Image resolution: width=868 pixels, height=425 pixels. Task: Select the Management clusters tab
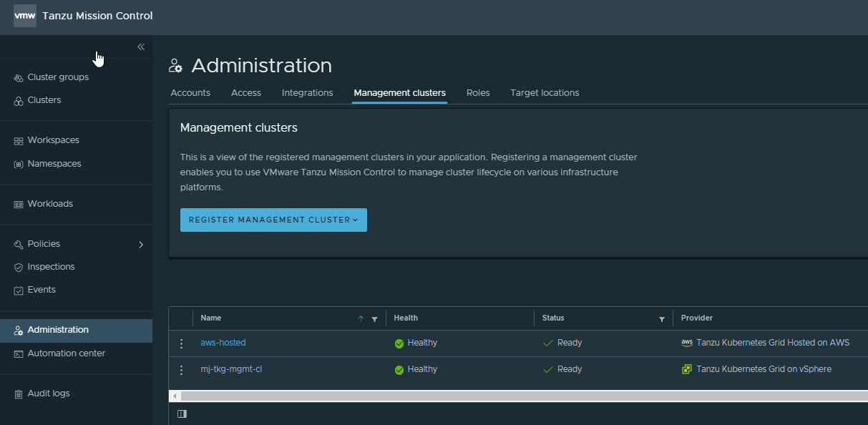tap(399, 93)
